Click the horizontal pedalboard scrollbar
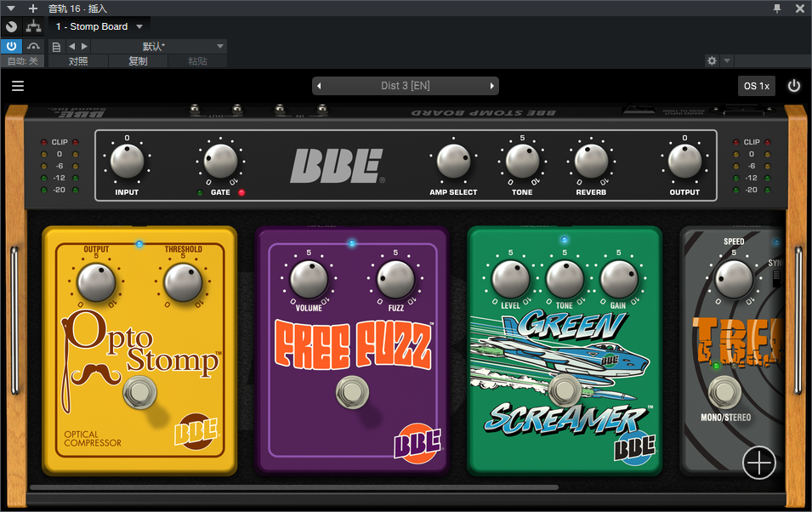Viewport: 812px width, 512px height. point(294,487)
